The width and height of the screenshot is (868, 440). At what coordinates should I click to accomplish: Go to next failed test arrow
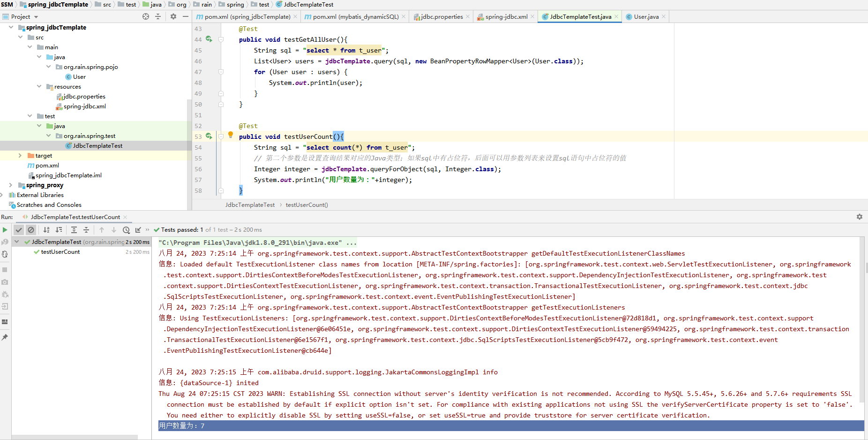click(x=114, y=230)
